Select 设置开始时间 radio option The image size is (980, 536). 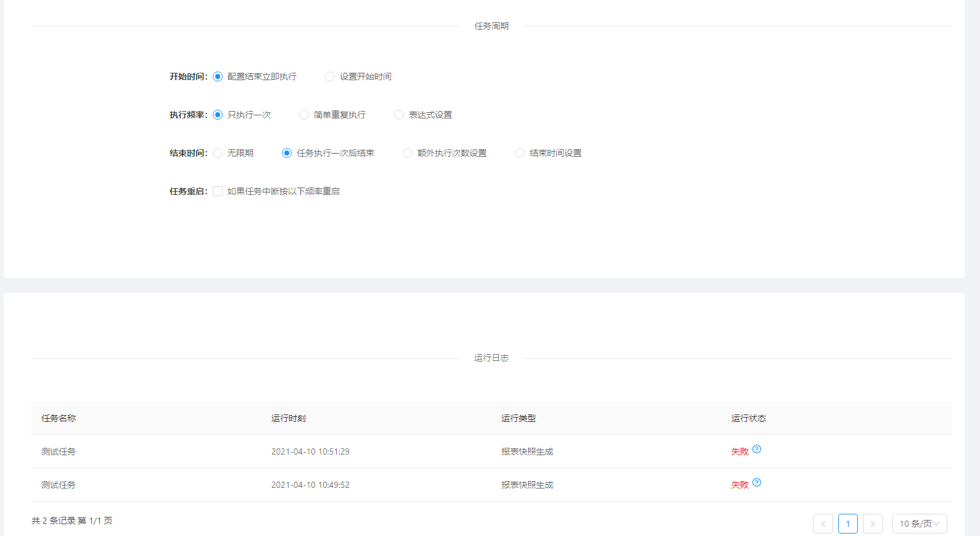pyautogui.click(x=330, y=76)
